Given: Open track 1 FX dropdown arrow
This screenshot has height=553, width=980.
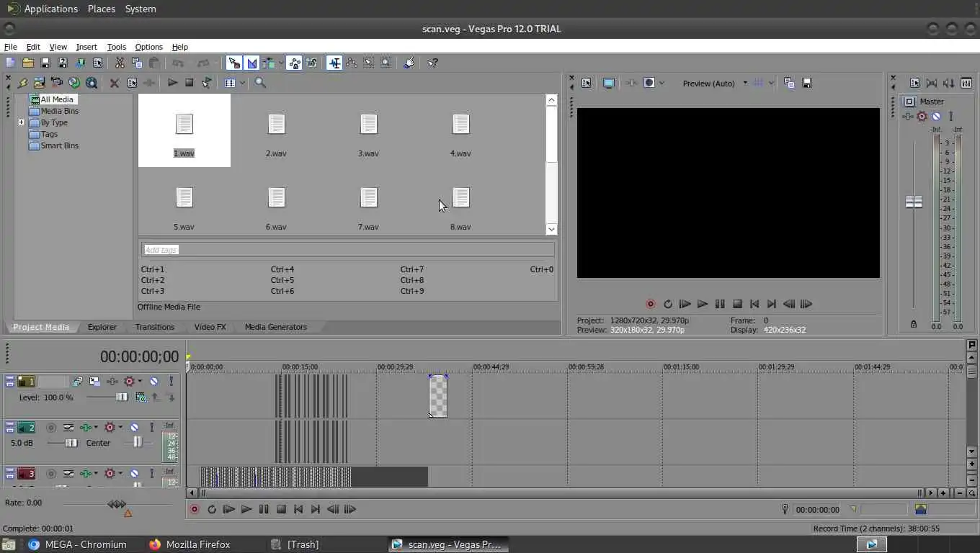Looking at the screenshot, I should 140,381.
